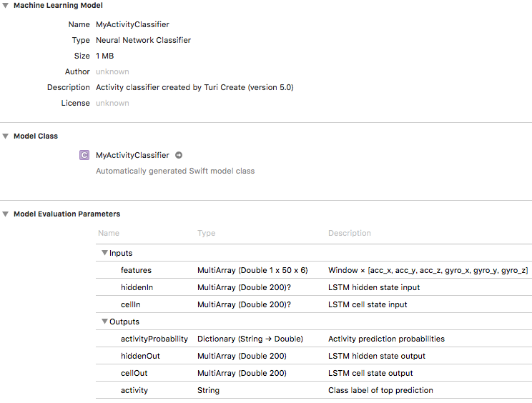
Task: Select the features input row
Action: pyautogui.click(x=314, y=270)
